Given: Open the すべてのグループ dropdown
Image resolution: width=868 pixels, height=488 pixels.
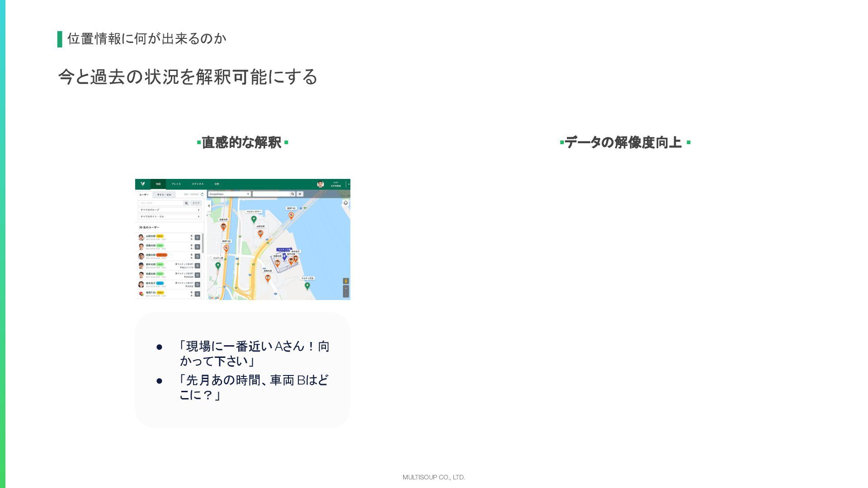Looking at the screenshot, I should [x=169, y=210].
